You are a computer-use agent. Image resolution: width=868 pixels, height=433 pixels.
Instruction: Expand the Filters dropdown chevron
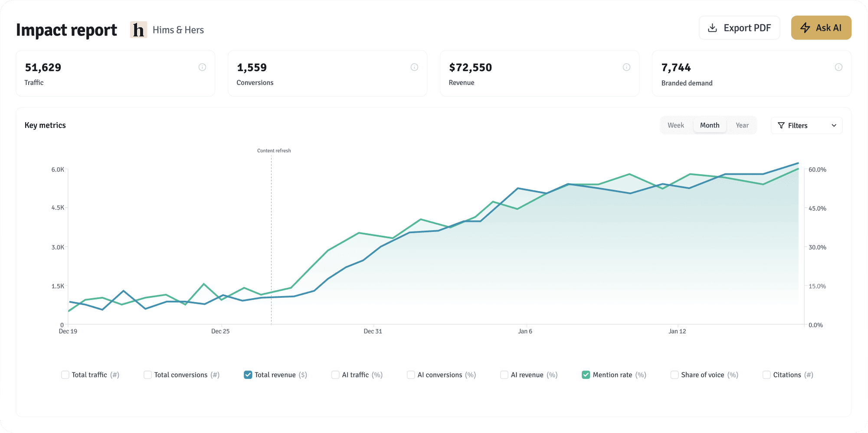834,125
